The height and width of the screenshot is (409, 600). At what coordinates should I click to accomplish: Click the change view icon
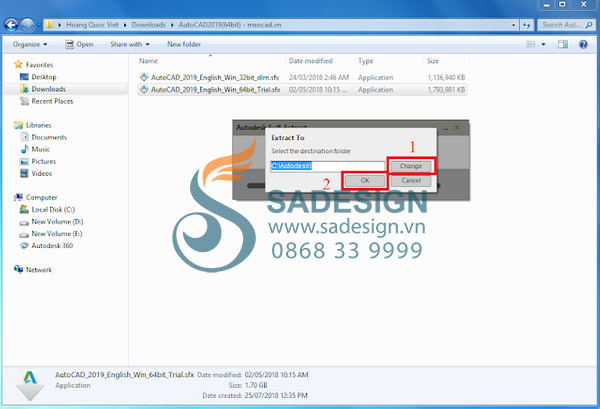531,44
